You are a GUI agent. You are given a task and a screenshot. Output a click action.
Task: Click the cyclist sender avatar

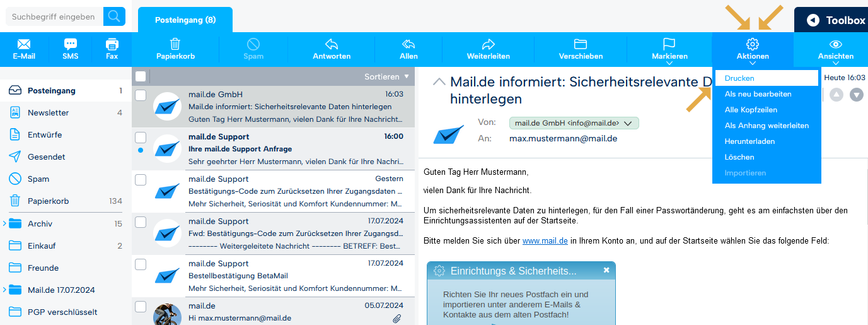click(168, 314)
